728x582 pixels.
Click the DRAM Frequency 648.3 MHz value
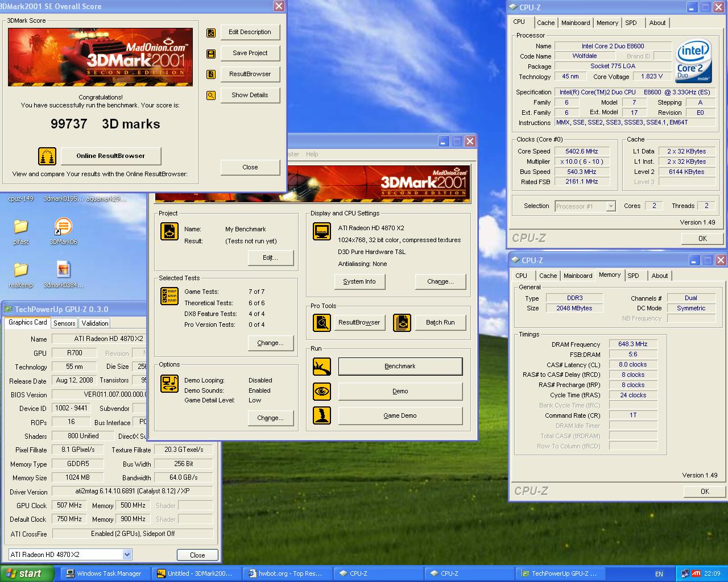tap(633, 344)
